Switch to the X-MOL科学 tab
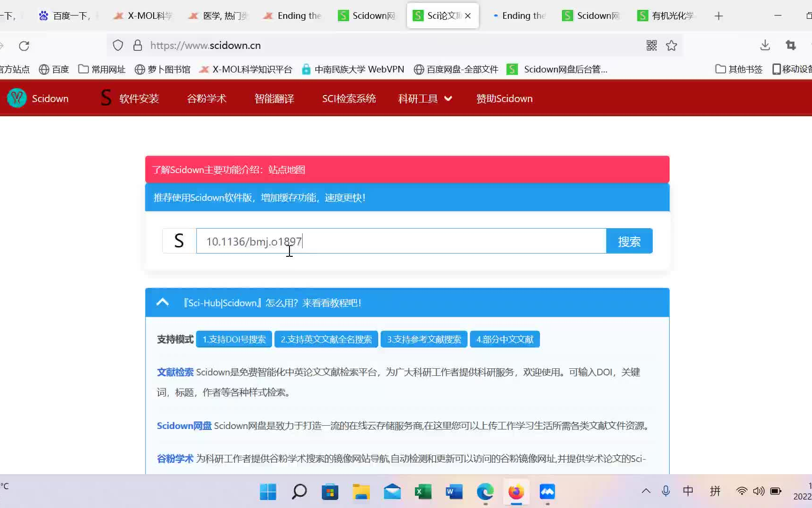812x508 pixels. (x=143, y=16)
